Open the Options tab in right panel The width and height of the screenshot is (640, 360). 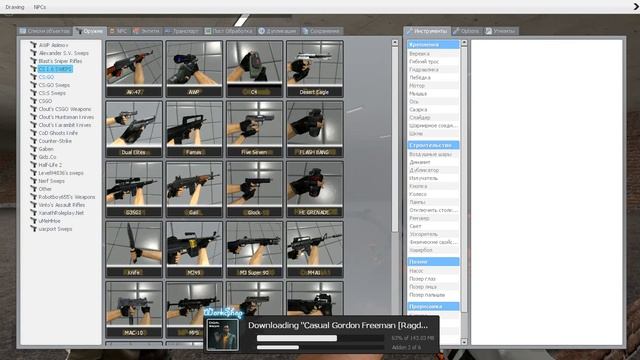tap(466, 31)
